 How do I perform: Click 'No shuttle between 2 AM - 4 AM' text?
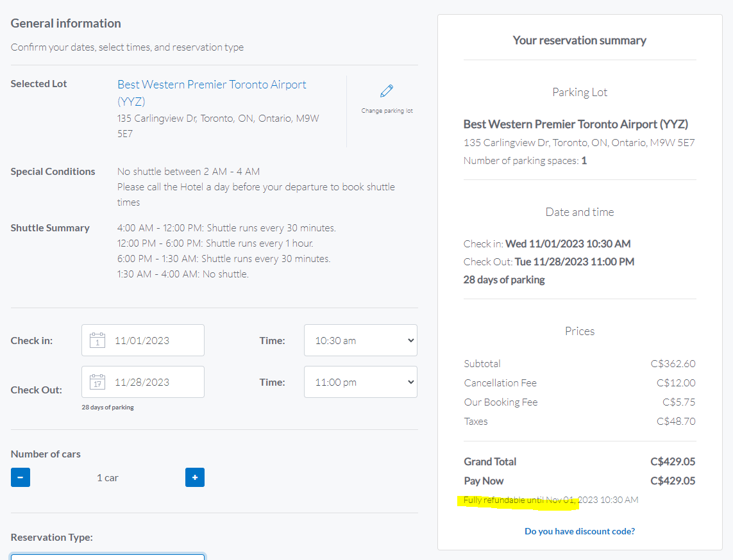[189, 172]
